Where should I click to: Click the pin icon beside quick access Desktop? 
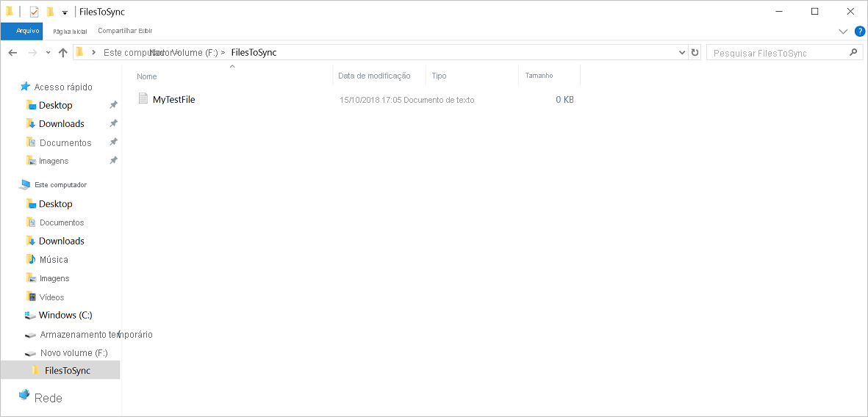[113, 104]
